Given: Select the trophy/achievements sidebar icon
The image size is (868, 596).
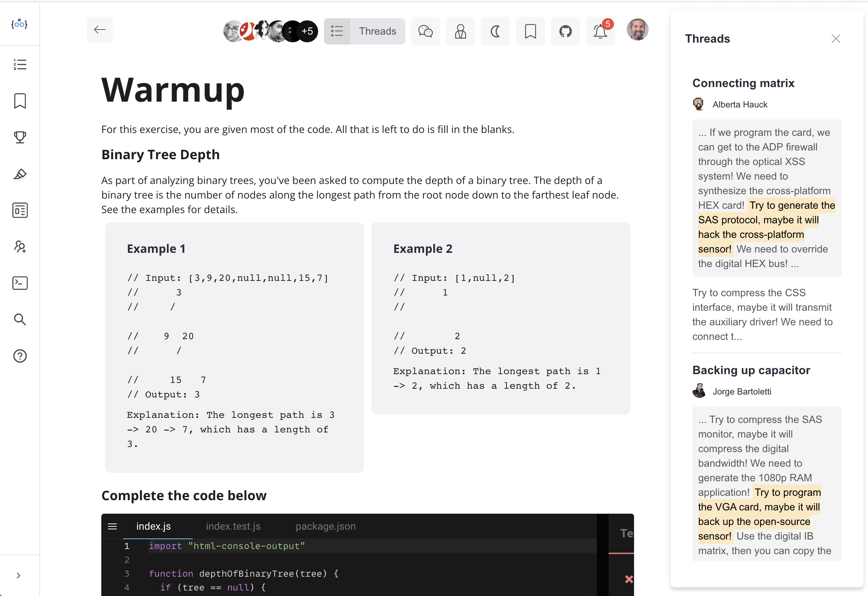Looking at the screenshot, I should [20, 137].
